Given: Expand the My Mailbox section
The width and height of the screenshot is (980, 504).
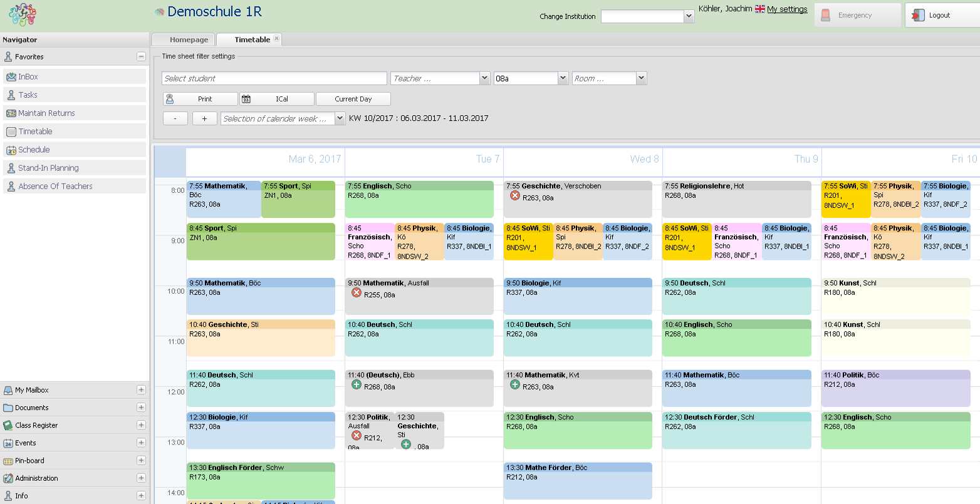Looking at the screenshot, I should point(141,390).
